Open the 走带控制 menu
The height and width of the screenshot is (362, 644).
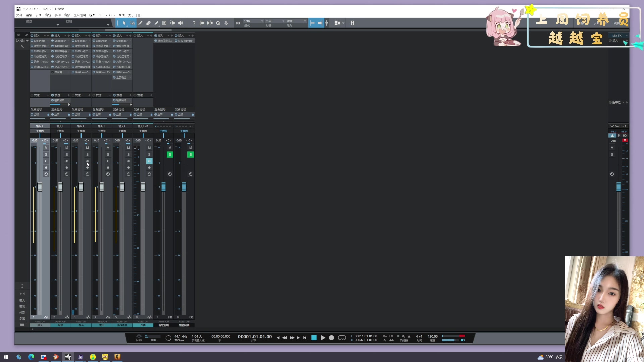coord(79,15)
